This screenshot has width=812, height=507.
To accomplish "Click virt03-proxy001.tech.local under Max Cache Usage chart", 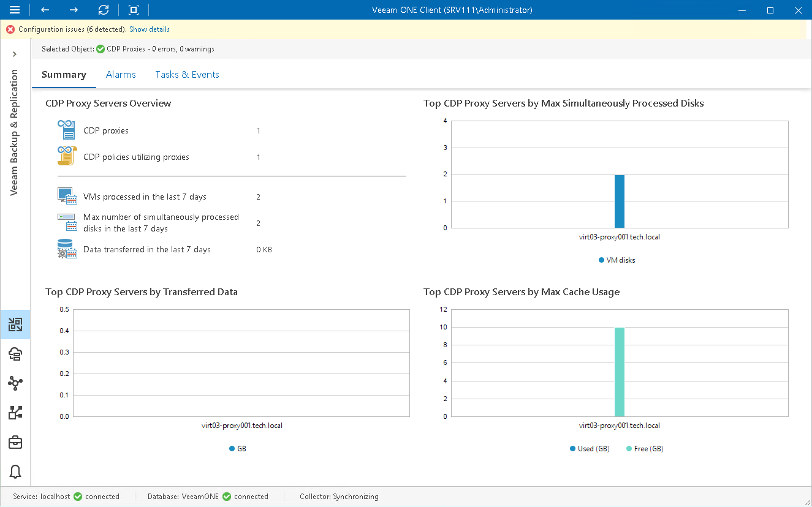I will click(x=620, y=426).
